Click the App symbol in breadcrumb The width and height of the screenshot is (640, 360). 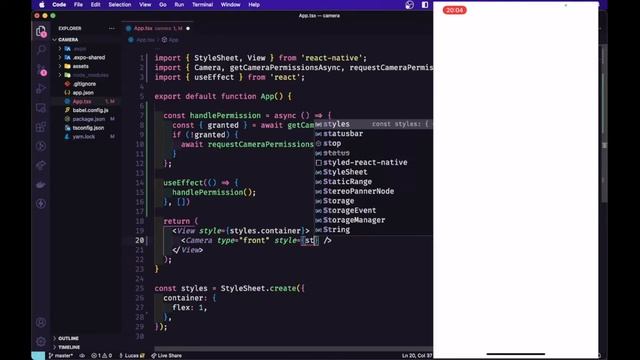coord(170,40)
